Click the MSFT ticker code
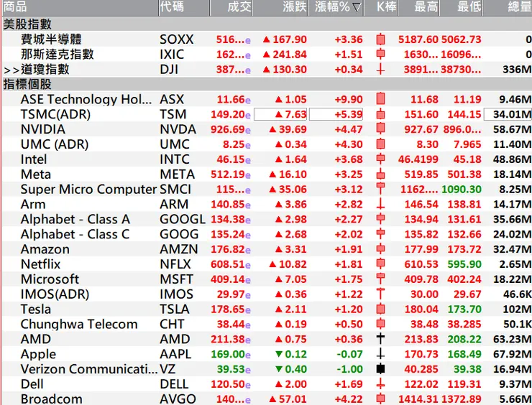Image resolution: width=532 pixels, height=405 pixels. coord(176,279)
